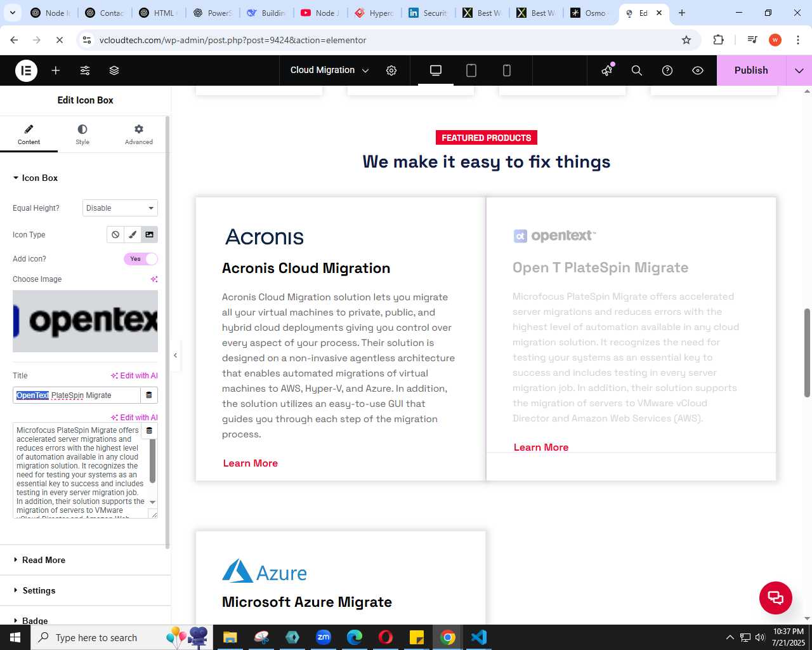Open the red chat bubble widget
The width and height of the screenshot is (812, 650).
(776, 598)
